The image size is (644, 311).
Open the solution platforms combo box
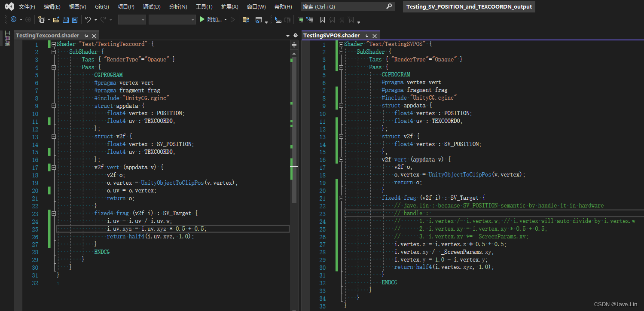pos(172,20)
